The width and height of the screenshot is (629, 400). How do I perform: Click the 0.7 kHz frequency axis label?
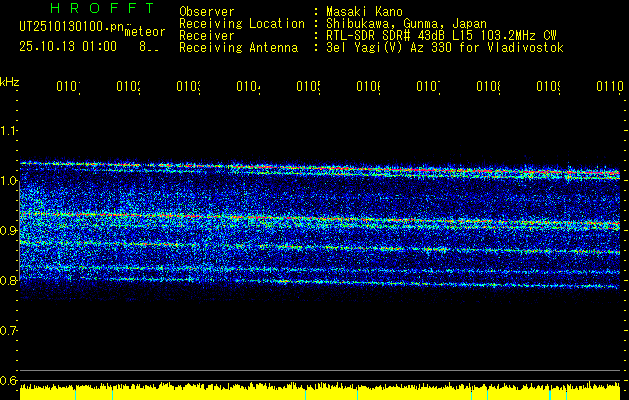click(x=9, y=330)
